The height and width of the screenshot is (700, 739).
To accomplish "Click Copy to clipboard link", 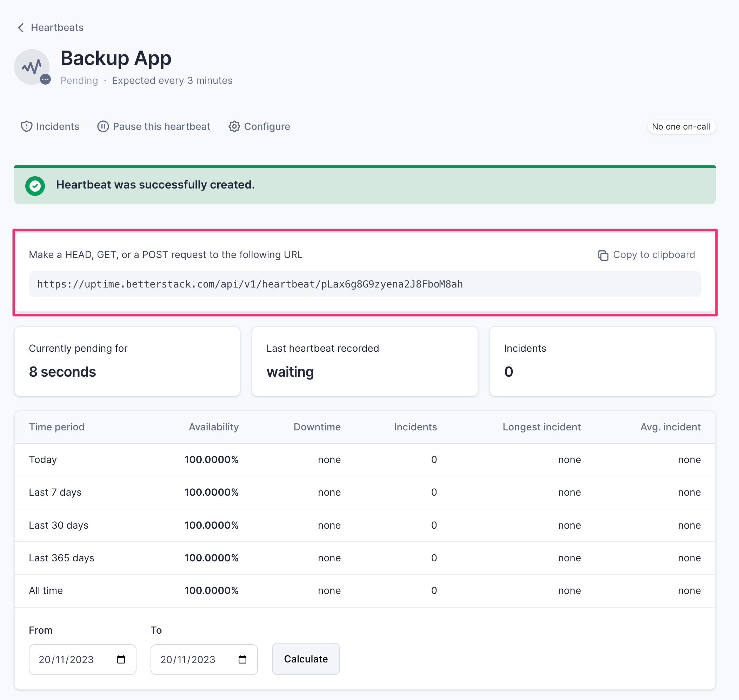I will click(x=646, y=255).
